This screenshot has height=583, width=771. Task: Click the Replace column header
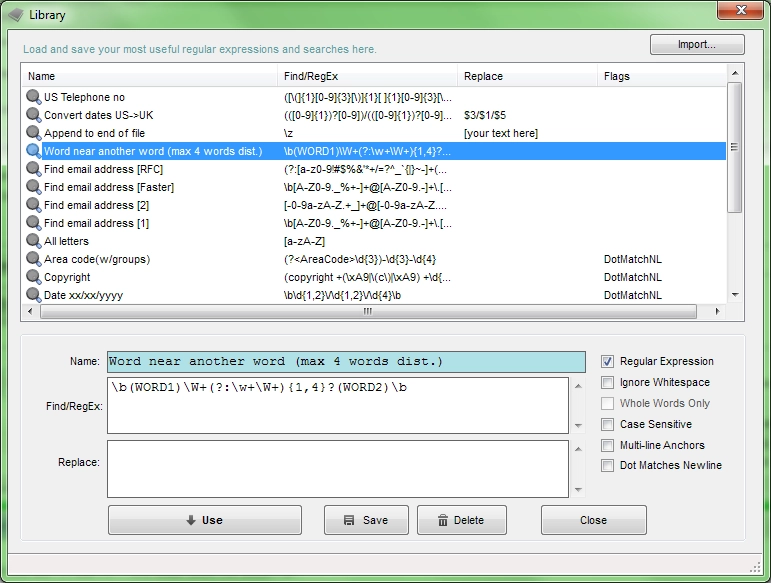528,76
